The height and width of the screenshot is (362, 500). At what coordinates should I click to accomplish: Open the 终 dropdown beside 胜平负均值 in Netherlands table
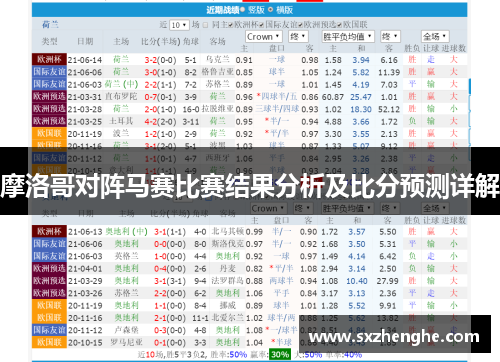pos(390,36)
